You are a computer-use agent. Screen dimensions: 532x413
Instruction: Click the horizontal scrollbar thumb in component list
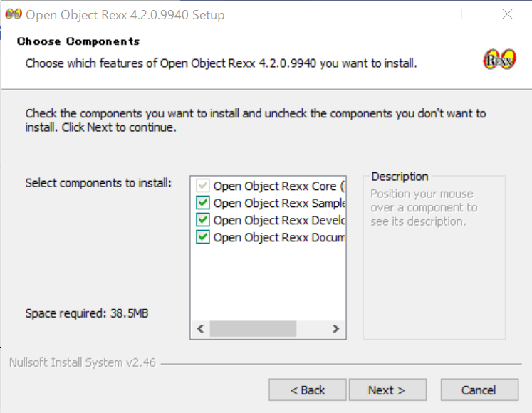coord(252,329)
